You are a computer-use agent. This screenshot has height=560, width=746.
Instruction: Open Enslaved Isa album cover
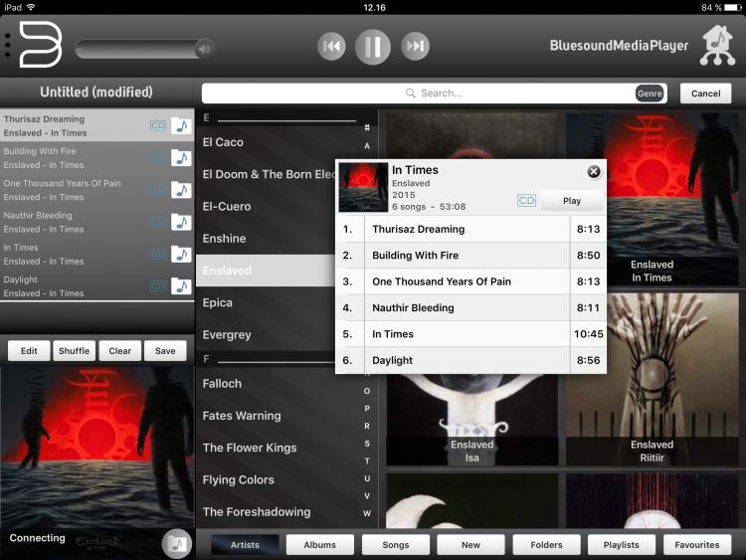[471, 420]
